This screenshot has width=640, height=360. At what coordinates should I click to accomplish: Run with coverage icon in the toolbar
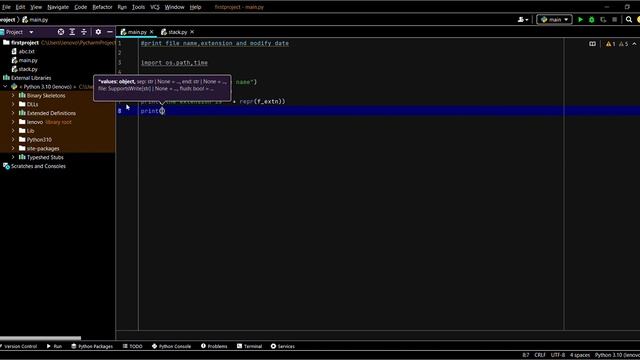click(x=603, y=20)
